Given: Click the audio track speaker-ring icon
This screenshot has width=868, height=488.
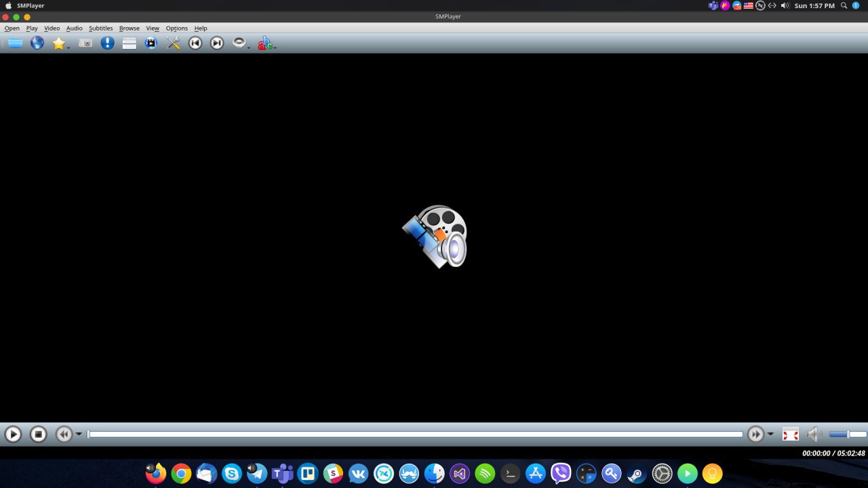Looking at the screenshot, I should pos(239,43).
